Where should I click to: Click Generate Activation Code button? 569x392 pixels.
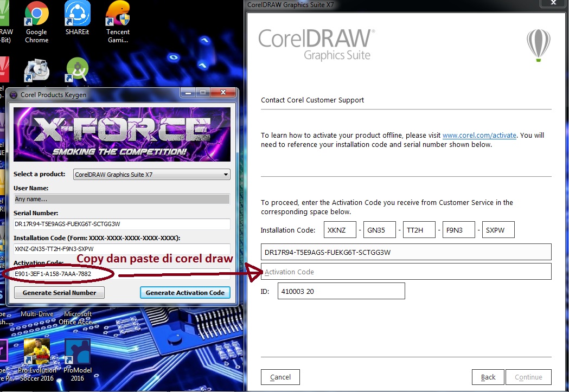tap(185, 293)
